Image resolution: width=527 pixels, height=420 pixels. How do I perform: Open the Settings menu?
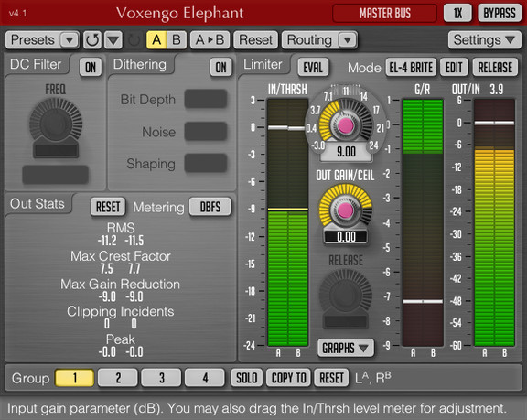click(x=484, y=40)
